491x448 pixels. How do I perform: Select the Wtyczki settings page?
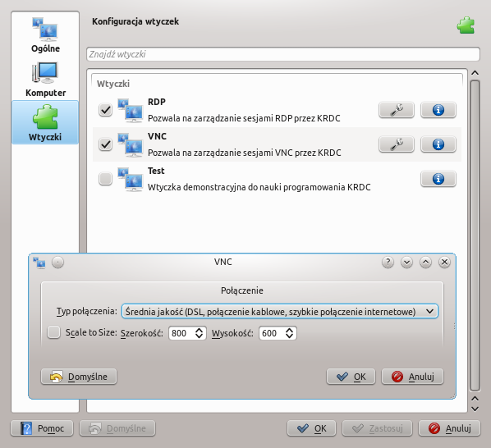point(45,122)
